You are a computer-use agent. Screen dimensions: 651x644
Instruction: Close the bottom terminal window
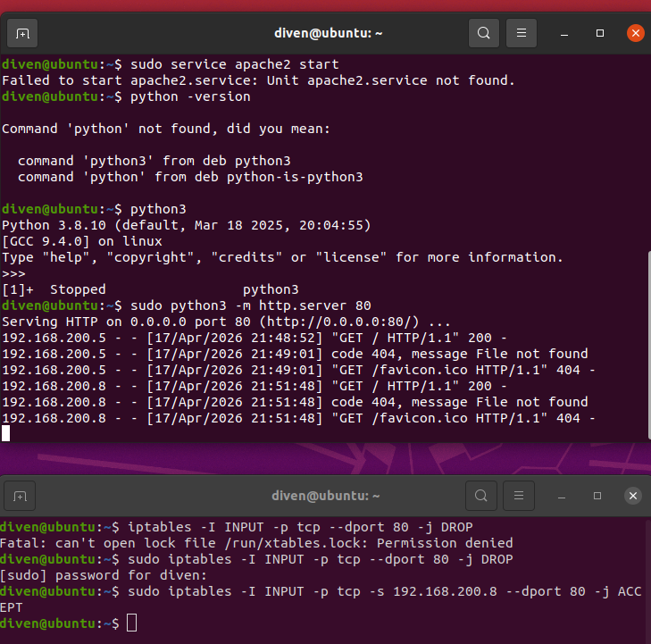pyautogui.click(x=633, y=496)
